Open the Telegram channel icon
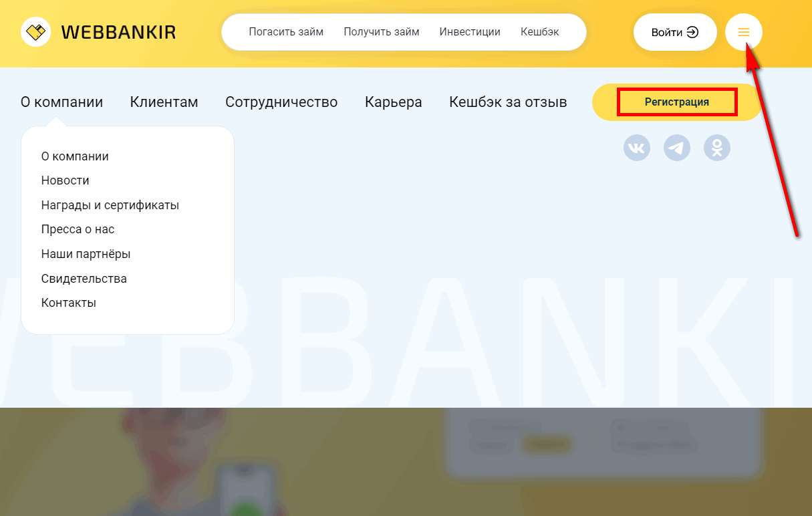This screenshot has width=812, height=516. click(x=677, y=147)
